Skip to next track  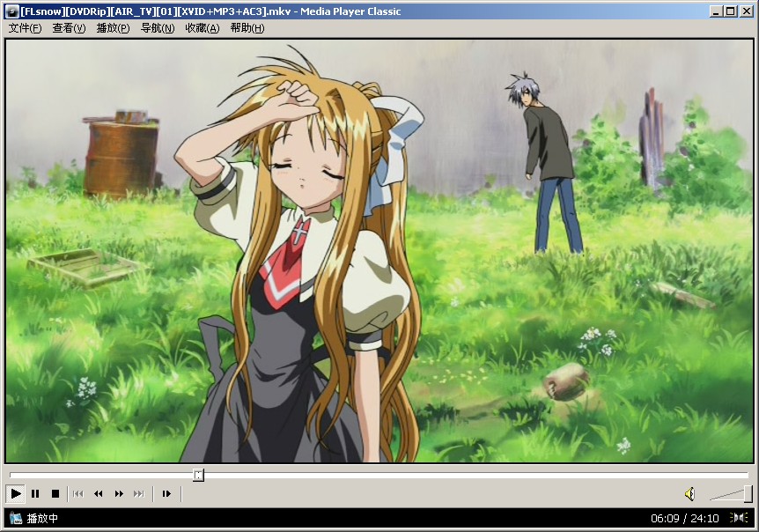139,494
